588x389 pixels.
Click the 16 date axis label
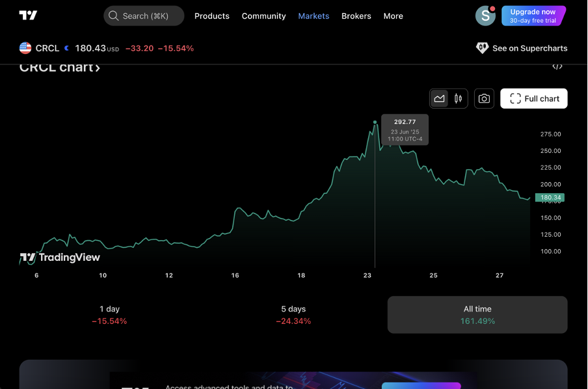235,275
